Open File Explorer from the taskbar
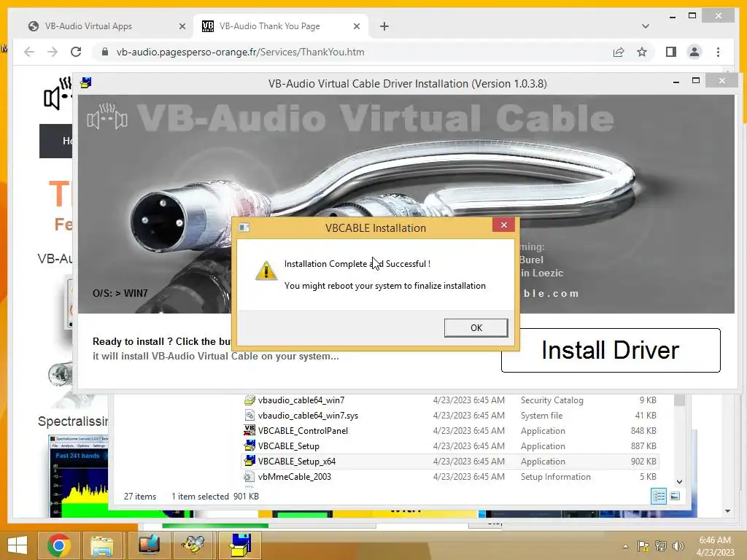The width and height of the screenshot is (747, 560). [x=102, y=545]
